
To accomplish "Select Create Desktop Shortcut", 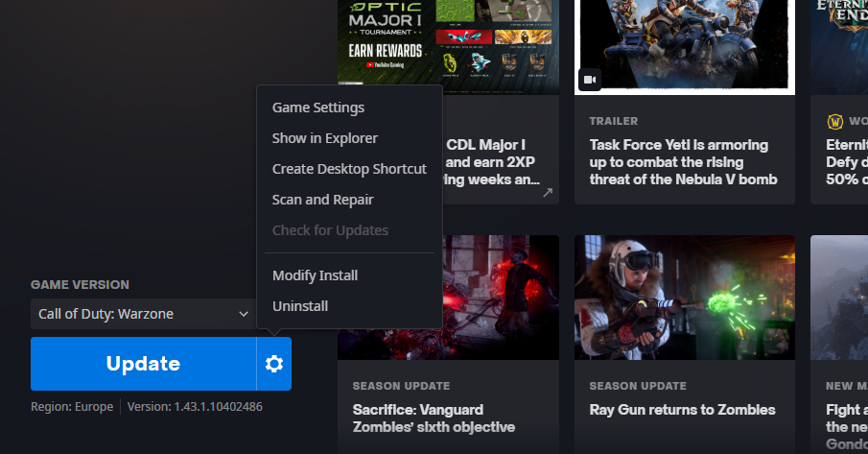I will [x=349, y=169].
